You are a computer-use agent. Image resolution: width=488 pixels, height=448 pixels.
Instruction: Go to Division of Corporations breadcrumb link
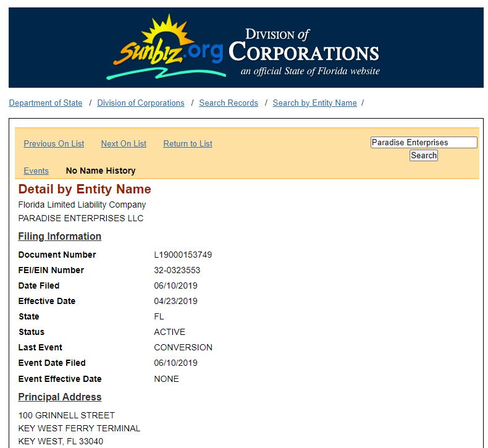coord(141,103)
